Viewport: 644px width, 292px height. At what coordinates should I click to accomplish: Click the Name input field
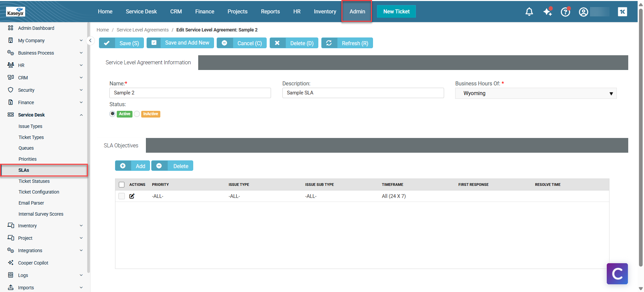coord(190,93)
